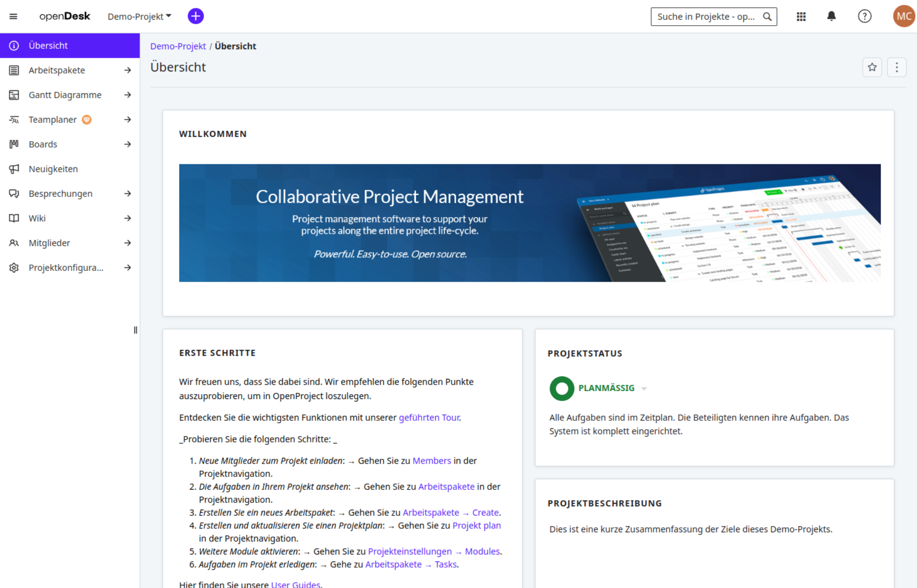Open the User Guides link

(295, 584)
